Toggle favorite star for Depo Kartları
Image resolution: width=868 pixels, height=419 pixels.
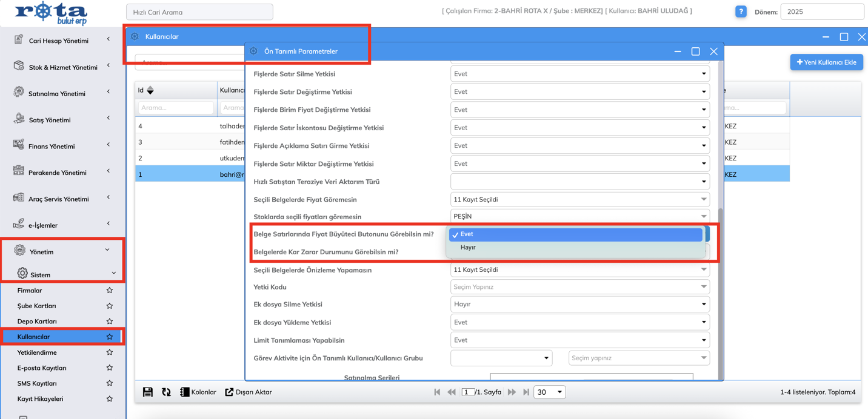pyautogui.click(x=110, y=322)
